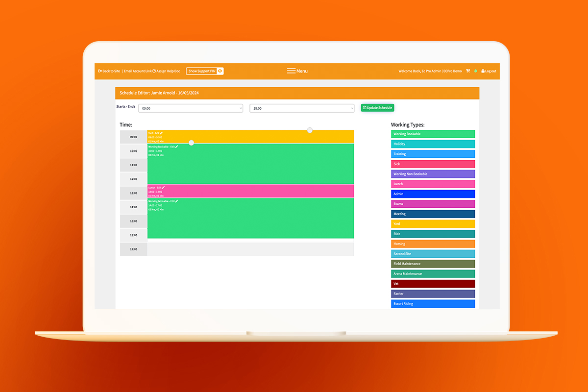
Task: Open the 18:00 end time dropdown
Action: [x=302, y=108]
